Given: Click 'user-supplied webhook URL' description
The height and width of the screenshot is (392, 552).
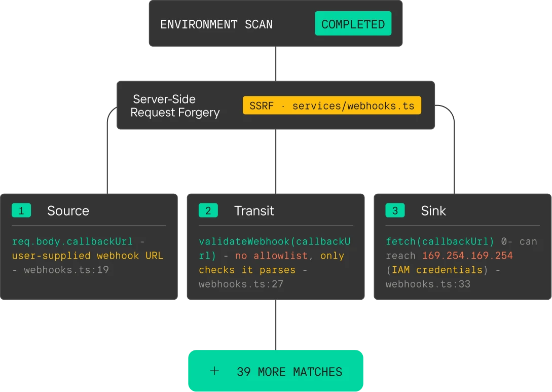Looking at the screenshot, I should point(88,256).
